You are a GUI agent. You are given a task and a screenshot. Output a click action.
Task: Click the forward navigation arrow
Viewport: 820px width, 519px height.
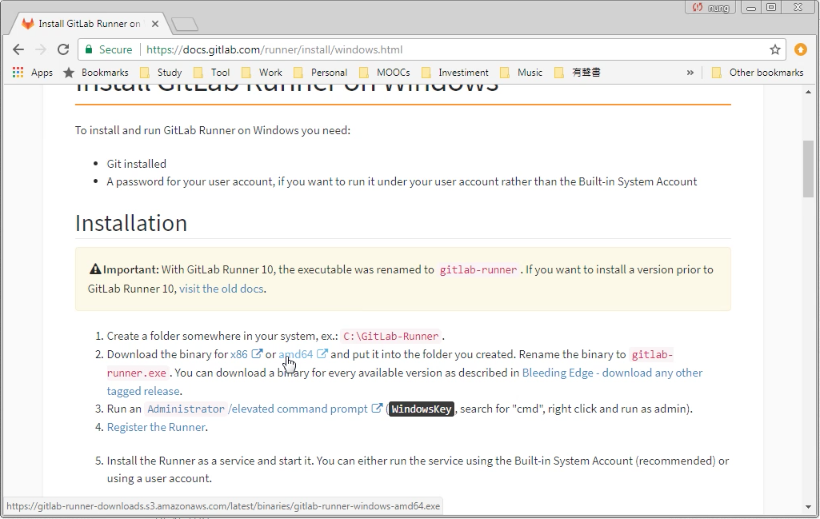pyautogui.click(x=41, y=50)
